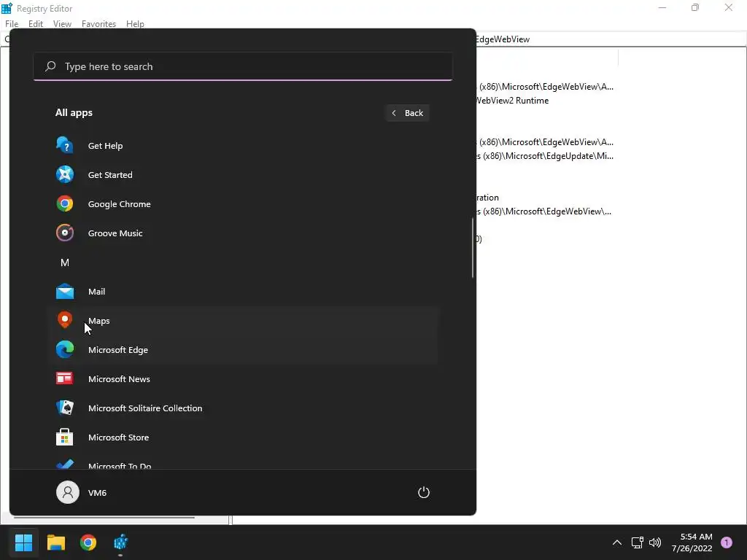Image resolution: width=747 pixels, height=560 pixels.
Task: Switch to Registry Editor taskbar icon
Action: click(120, 542)
